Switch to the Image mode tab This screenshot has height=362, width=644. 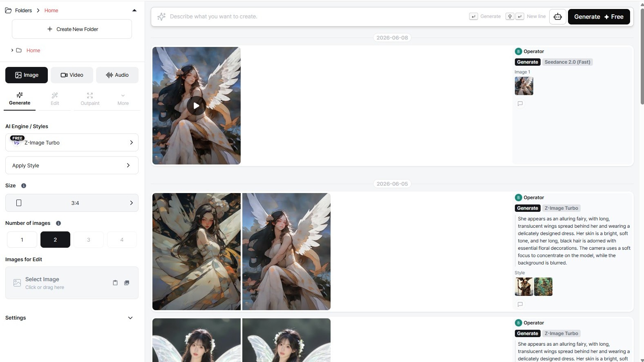click(27, 75)
